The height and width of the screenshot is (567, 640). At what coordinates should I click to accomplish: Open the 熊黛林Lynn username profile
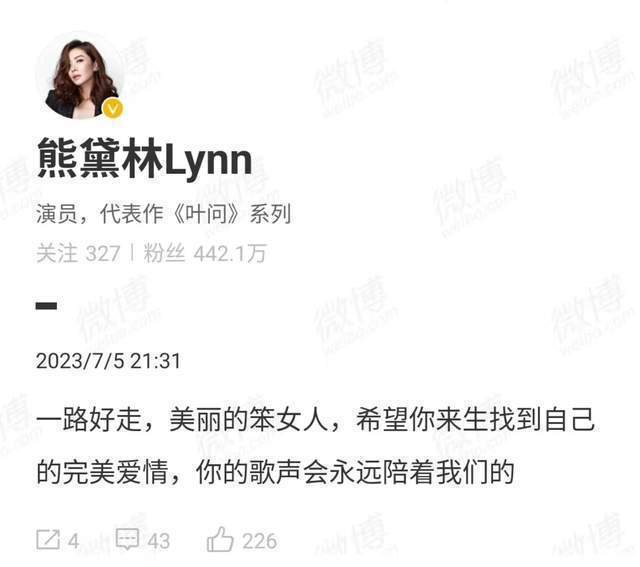click(x=144, y=160)
